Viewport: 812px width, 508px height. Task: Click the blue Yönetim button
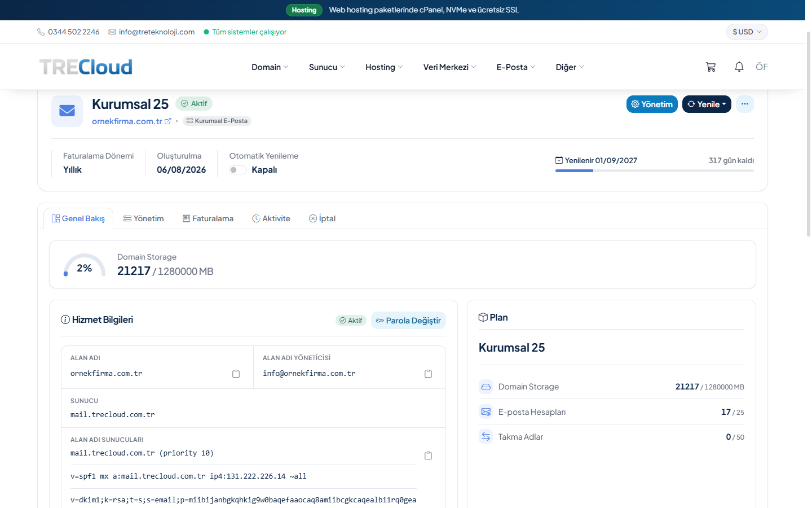(x=652, y=104)
